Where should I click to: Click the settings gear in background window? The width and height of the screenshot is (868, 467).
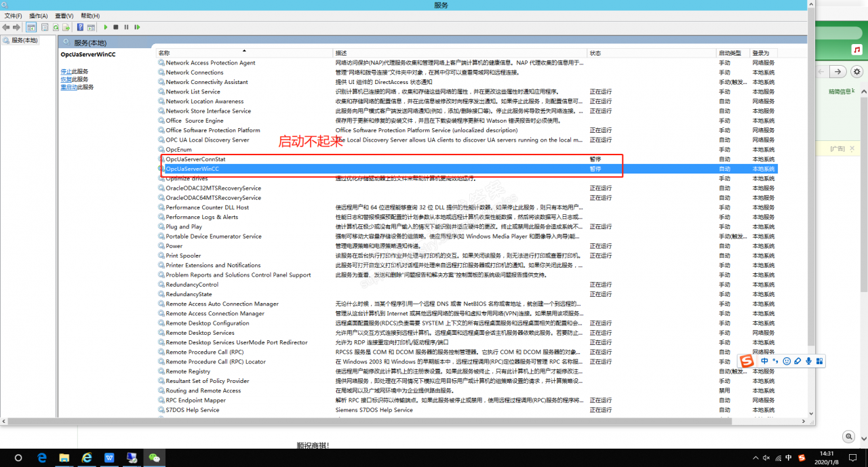click(x=857, y=72)
